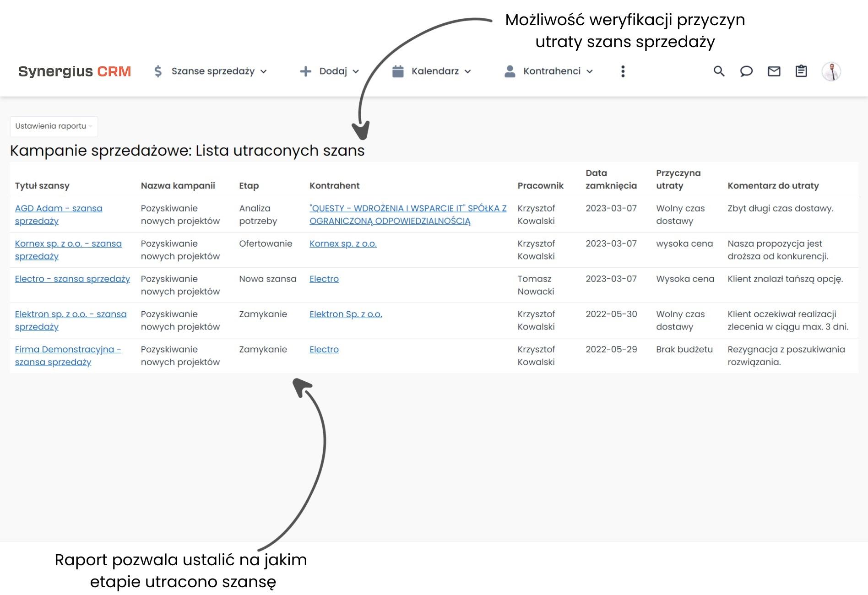The height and width of the screenshot is (595, 868).
Task: Select Dodaj in the top menu
Action: (x=333, y=71)
